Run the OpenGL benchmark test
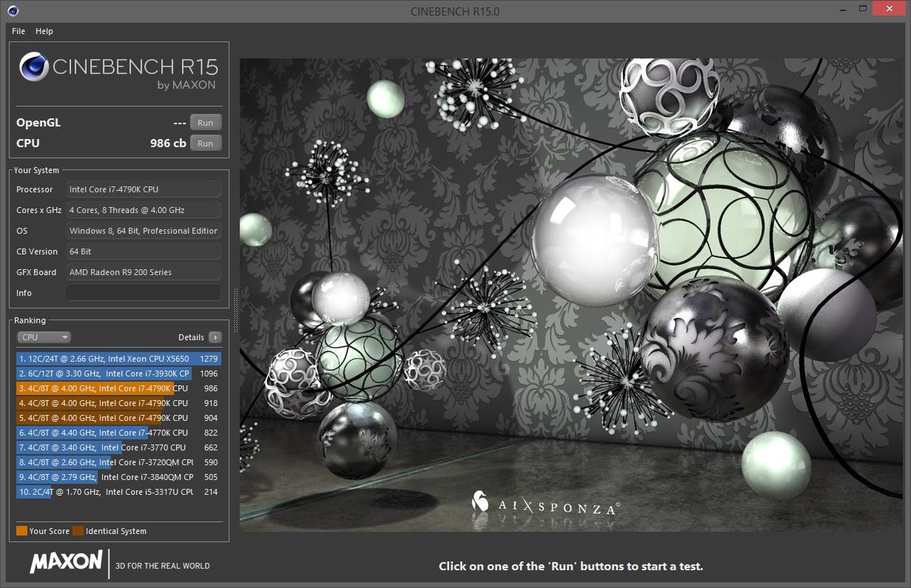 (206, 123)
